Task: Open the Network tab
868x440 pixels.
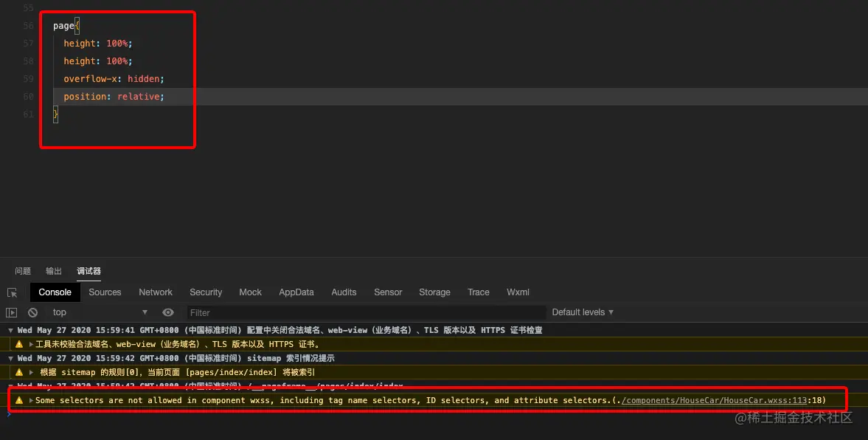Action: tap(156, 292)
